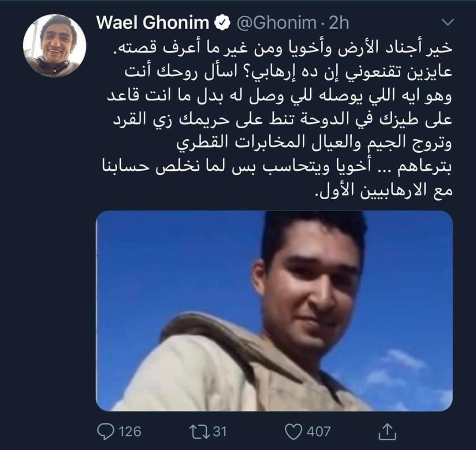Expand the tweet options chevron menu

point(446,22)
